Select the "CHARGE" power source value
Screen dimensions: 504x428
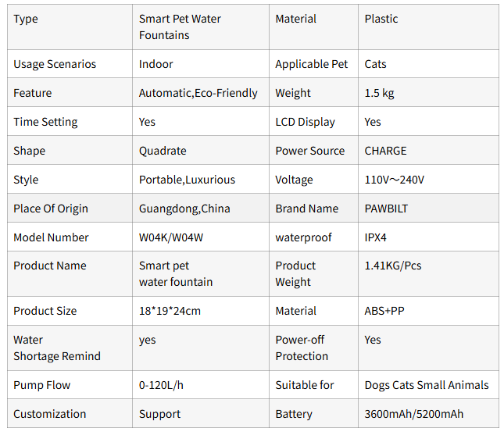pos(385,151)
